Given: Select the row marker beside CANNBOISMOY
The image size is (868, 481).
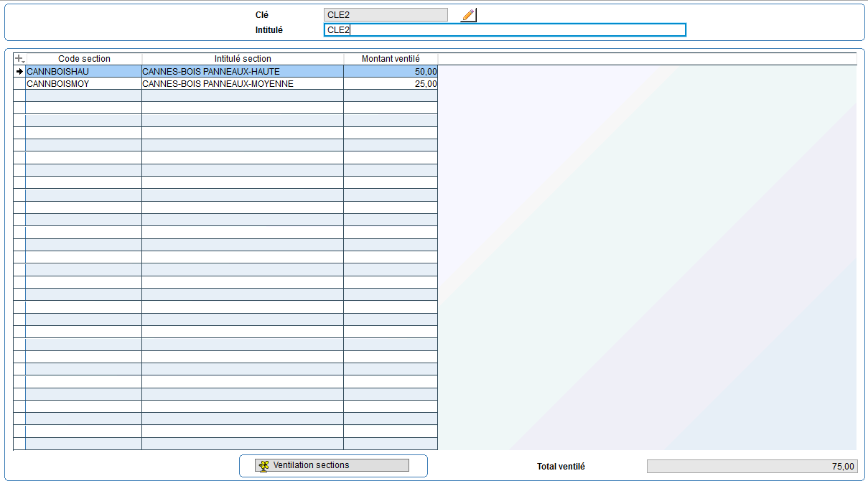Looking at the screenshot, I should tap(19, 84).
